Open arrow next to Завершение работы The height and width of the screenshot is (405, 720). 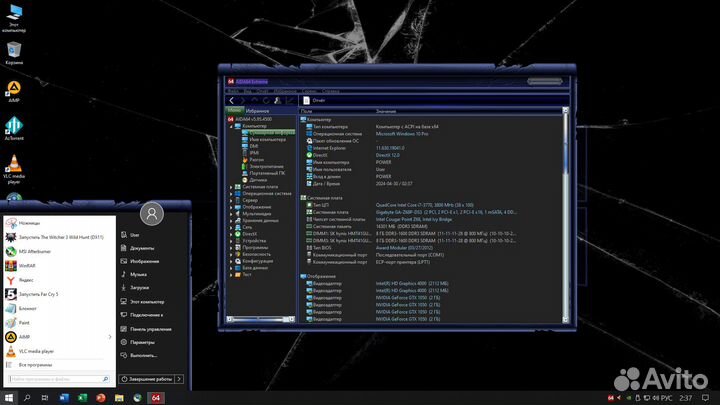[179, 379]
